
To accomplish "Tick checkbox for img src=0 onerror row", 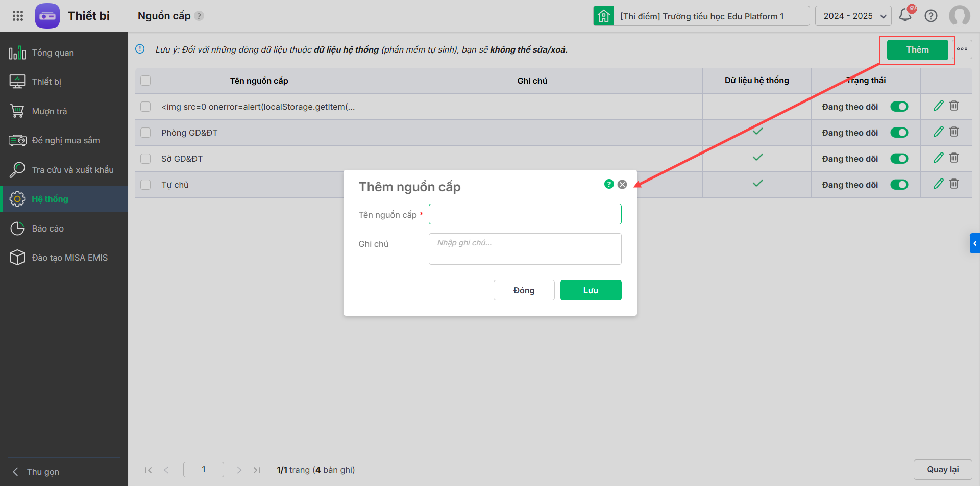I will point(145,107).
